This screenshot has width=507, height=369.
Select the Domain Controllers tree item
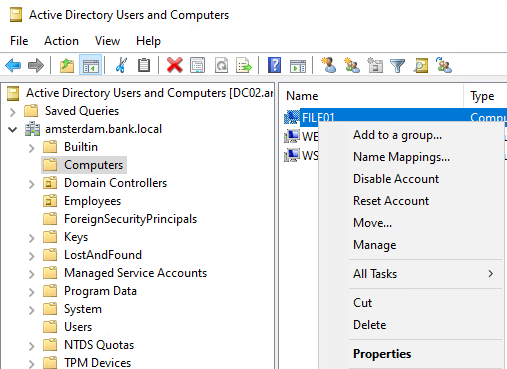pos(105,183)
